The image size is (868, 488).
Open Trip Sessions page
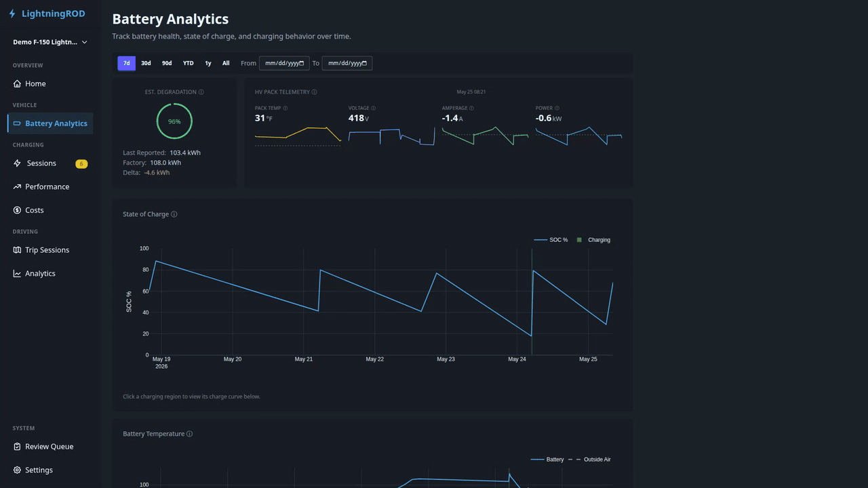(x=50, y=250)
